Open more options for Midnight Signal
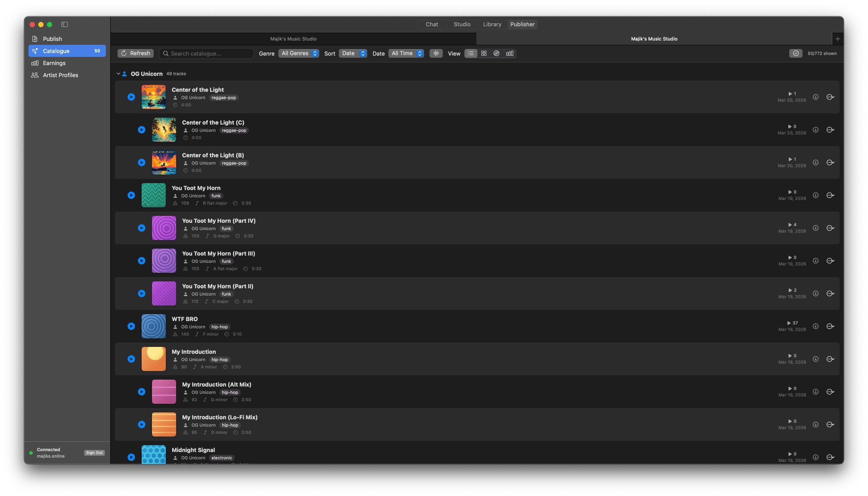868x496 pixels. pyautogui.click(x=831, y=457)
